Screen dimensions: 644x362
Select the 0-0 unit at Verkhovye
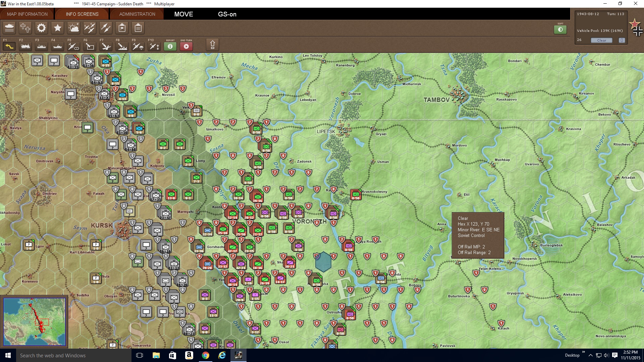point(197,111)
